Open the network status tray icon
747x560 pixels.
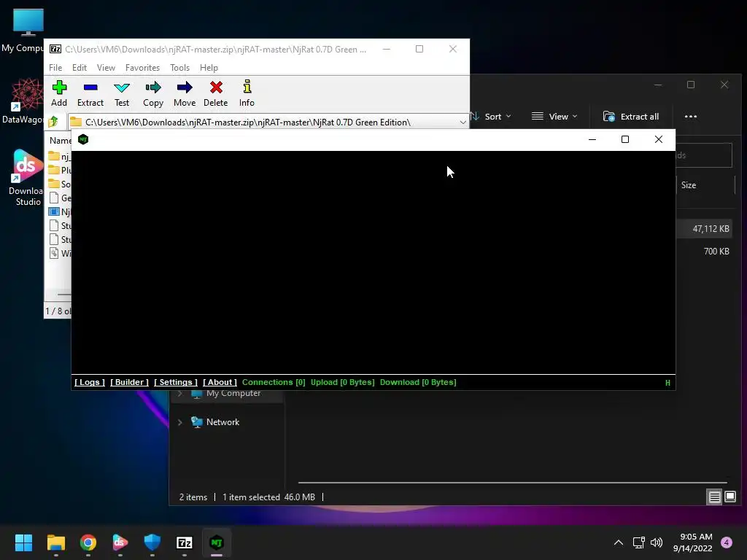[638, 542]
